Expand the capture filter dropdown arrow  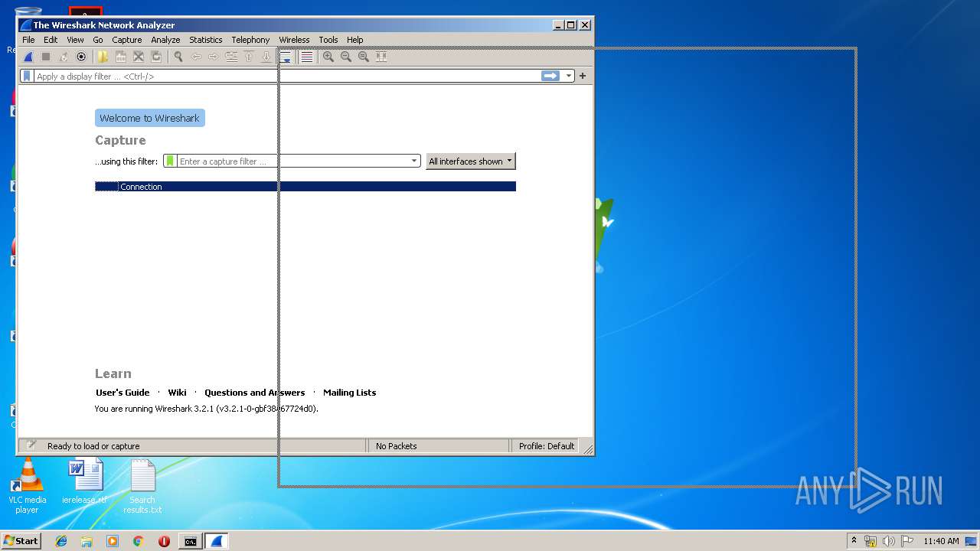(414, 161)
